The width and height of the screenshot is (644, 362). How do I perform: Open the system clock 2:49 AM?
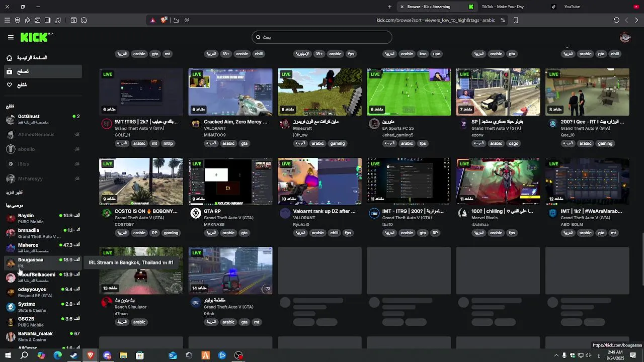[x=615, y=355]
